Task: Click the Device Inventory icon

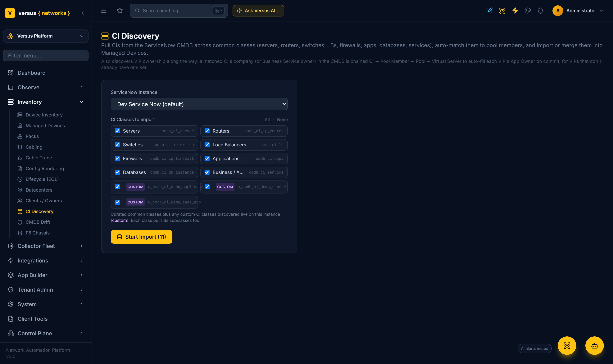Action: click(x=20, y=115)
